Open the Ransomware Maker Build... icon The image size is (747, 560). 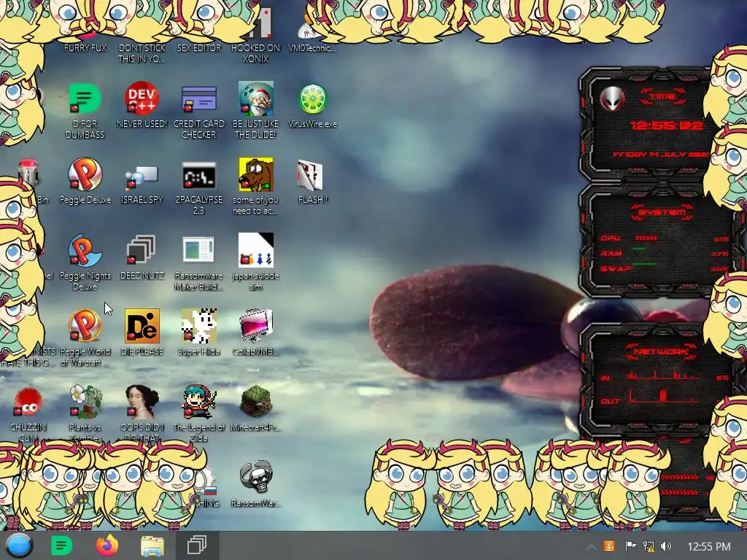click(x=198, y=249)
